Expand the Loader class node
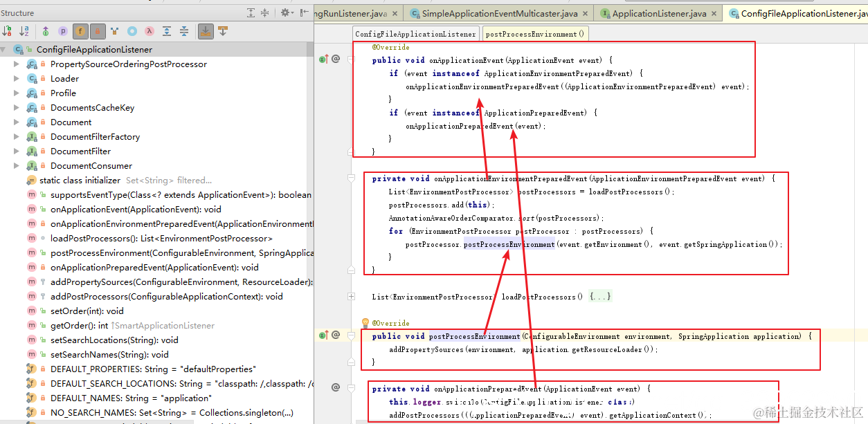The height and width of the screenshot is (424, 868). coord(17,79)
